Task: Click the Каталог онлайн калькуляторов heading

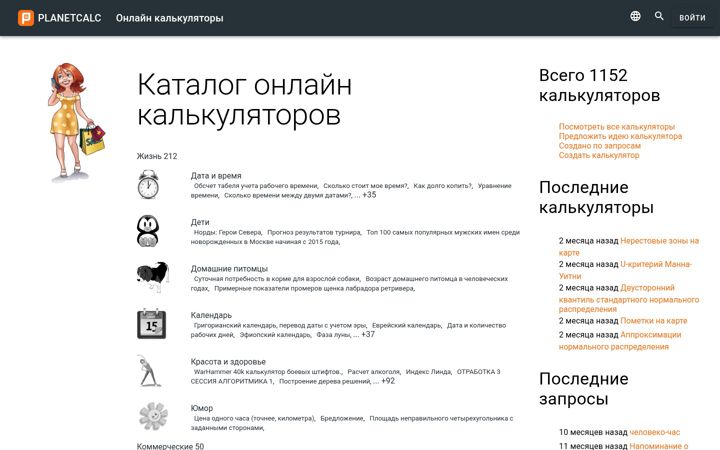Action: [245, 100]
